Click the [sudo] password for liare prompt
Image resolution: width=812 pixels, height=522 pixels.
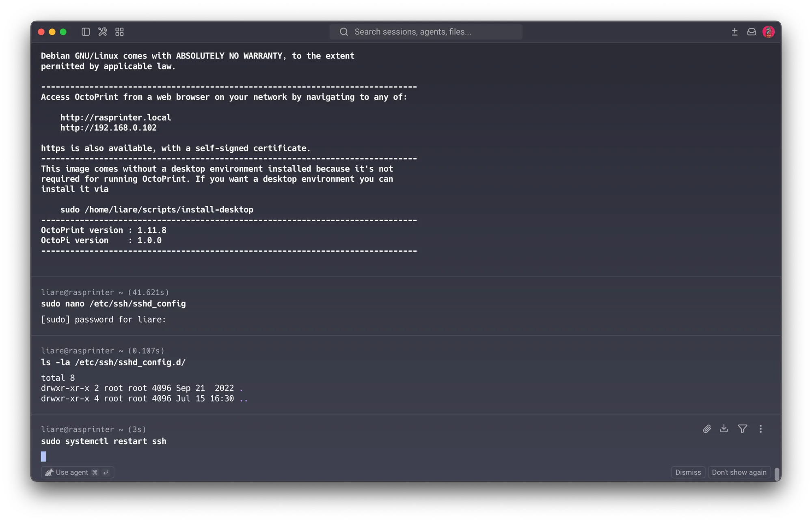pos(104,319)
